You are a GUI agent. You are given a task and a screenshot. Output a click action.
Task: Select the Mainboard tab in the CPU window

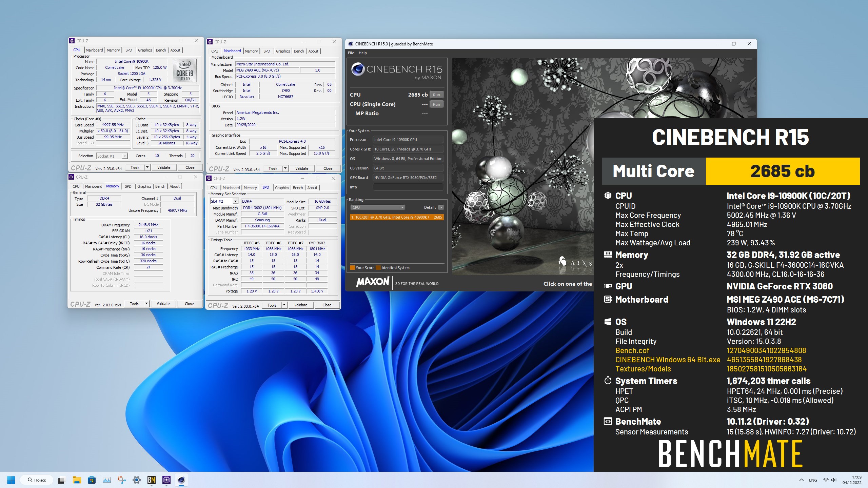click(x=94, y=50)
